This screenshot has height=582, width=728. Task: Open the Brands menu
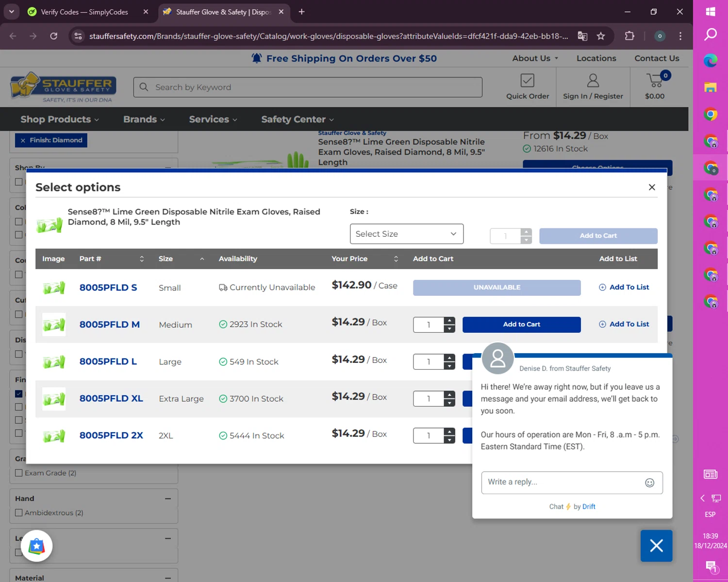coord(144,119)
